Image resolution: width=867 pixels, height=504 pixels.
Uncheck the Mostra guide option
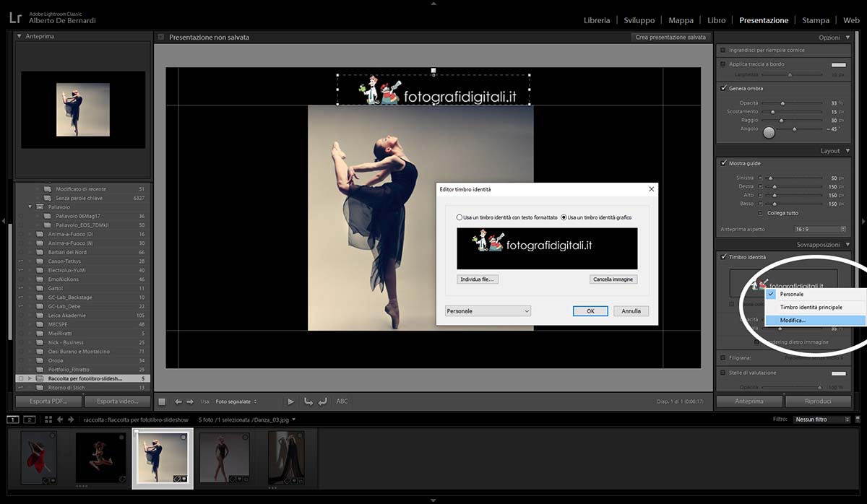pos(722,163)
